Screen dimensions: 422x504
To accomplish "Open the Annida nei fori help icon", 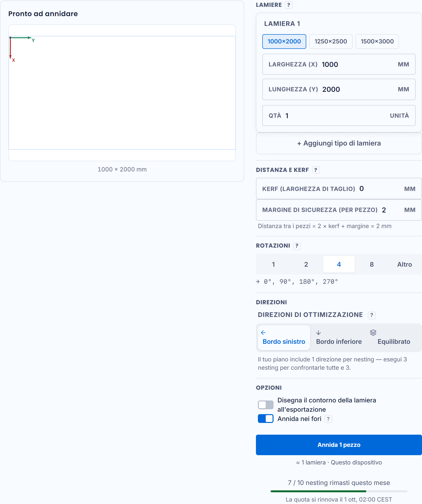I will point(328,419).
